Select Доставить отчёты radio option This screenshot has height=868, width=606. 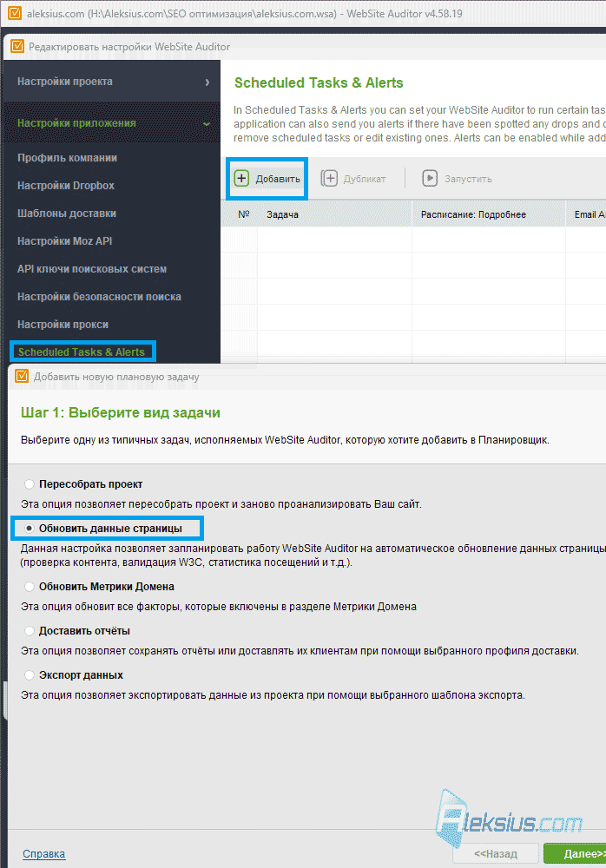click(x=30, y=631)
